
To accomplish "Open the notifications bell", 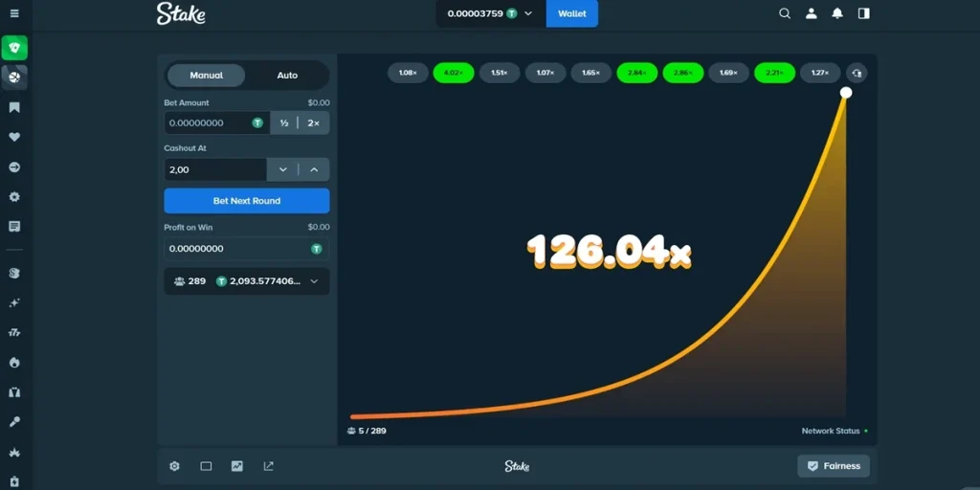I will coord(837,13).
